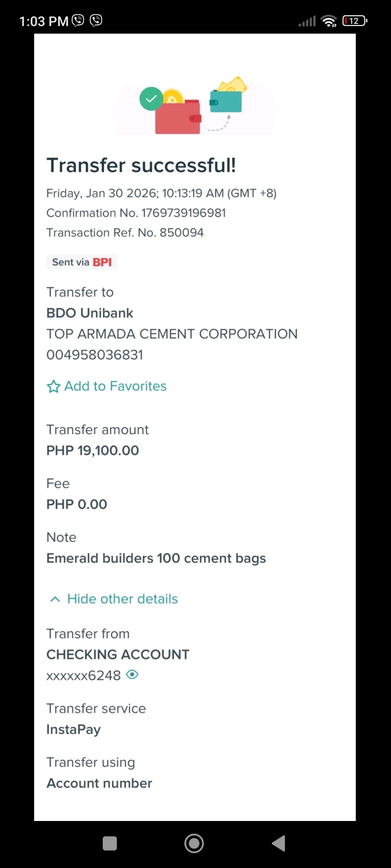
Task: Tap the first Viber notification icon
Action: 78,21
